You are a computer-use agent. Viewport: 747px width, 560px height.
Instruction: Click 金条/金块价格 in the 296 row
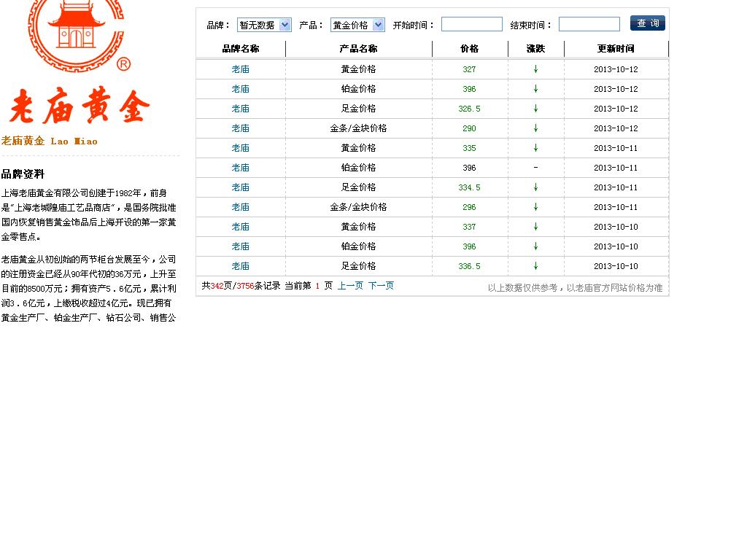[358, 207]
